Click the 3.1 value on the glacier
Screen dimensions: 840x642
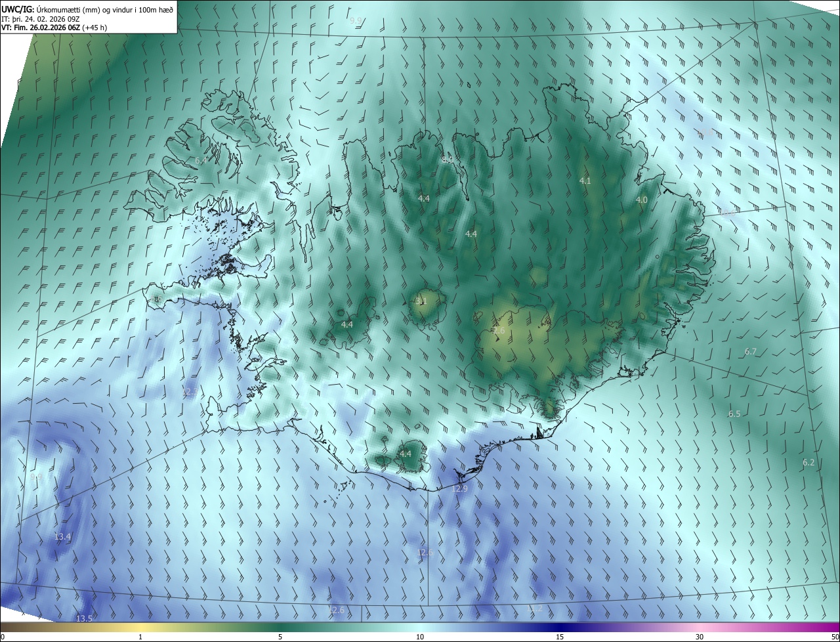tap(421, 301)
